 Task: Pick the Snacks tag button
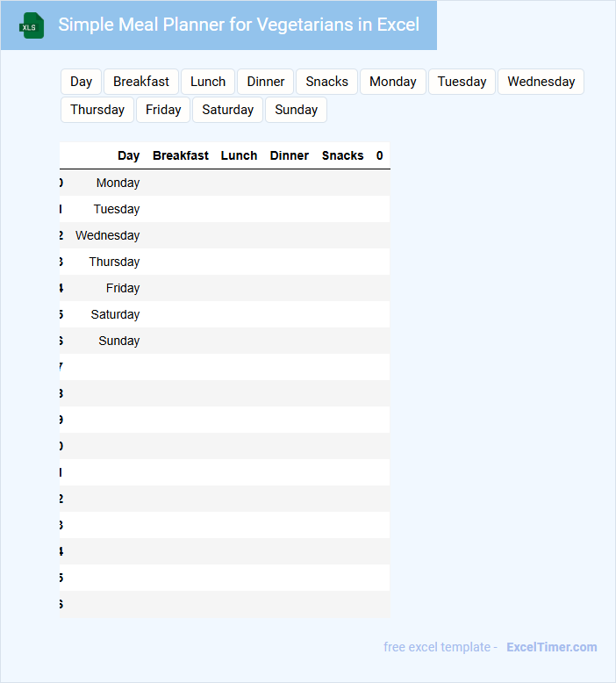pyautogui.click(x=327, y=82)
